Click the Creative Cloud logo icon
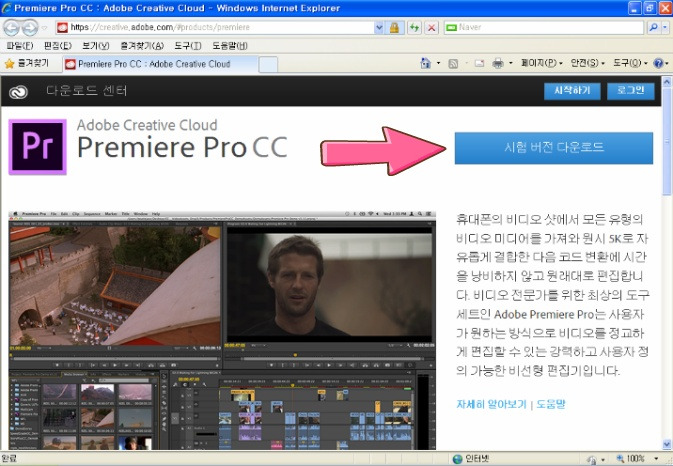This screenshot has height=466, width=673. click(x=18, y=91)
